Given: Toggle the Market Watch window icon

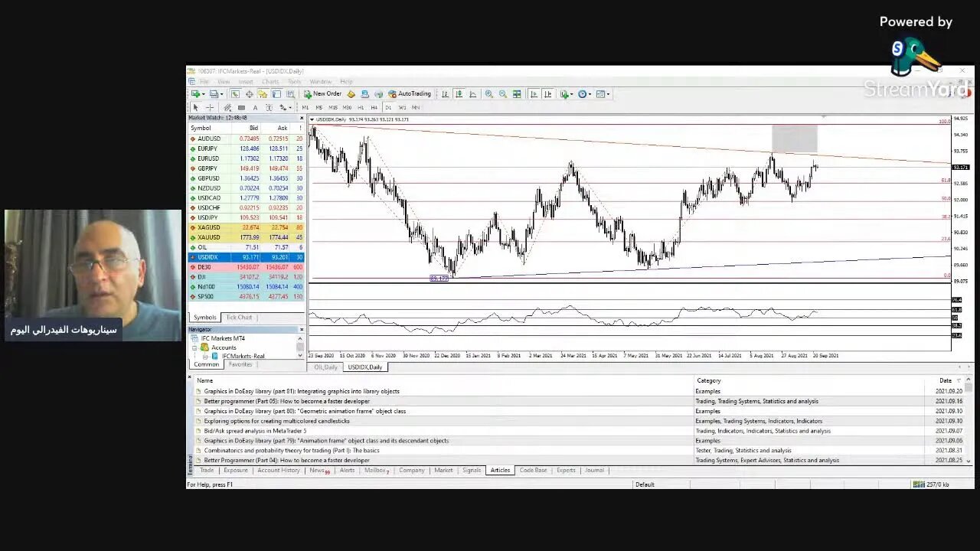Looking at the screenshot, I should click(236, 94).
